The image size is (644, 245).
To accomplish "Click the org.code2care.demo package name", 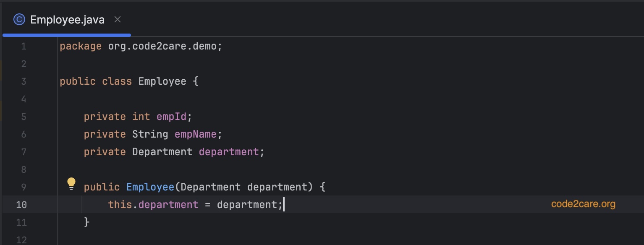I will tap(165, 46).
